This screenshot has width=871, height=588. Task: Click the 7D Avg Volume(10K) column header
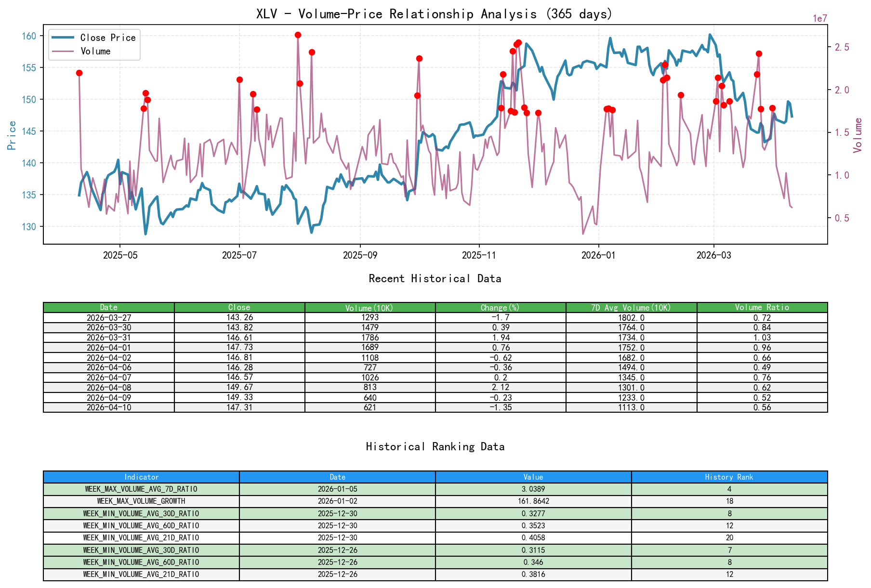pos(632,307)
